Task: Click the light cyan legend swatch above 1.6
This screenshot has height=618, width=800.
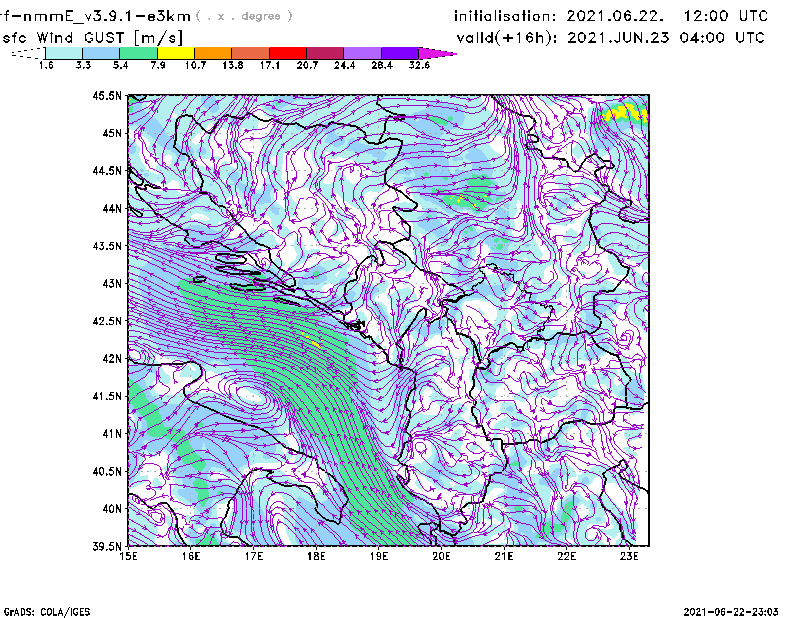Action: [64, 53]
